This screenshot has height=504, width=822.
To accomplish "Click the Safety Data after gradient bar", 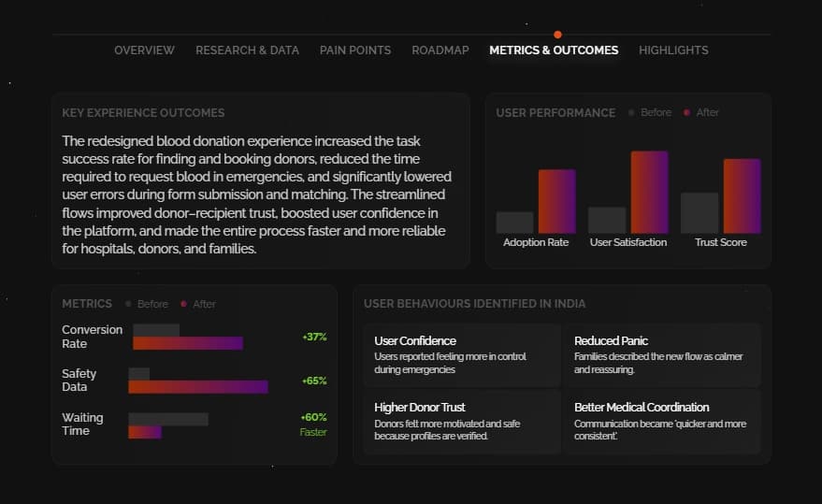I will [198, 386].
